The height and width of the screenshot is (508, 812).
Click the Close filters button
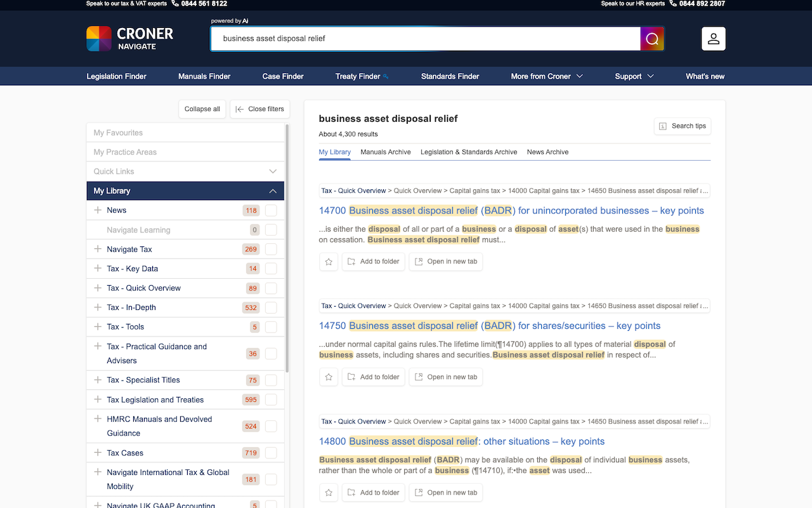click(x=260, y=109)
